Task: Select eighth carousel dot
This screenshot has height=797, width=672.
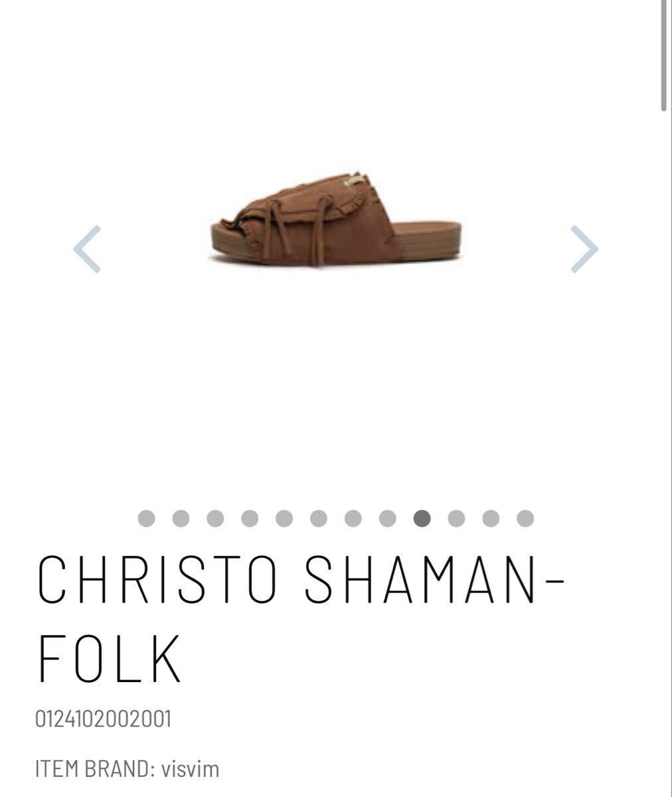Action: [388, 518]
